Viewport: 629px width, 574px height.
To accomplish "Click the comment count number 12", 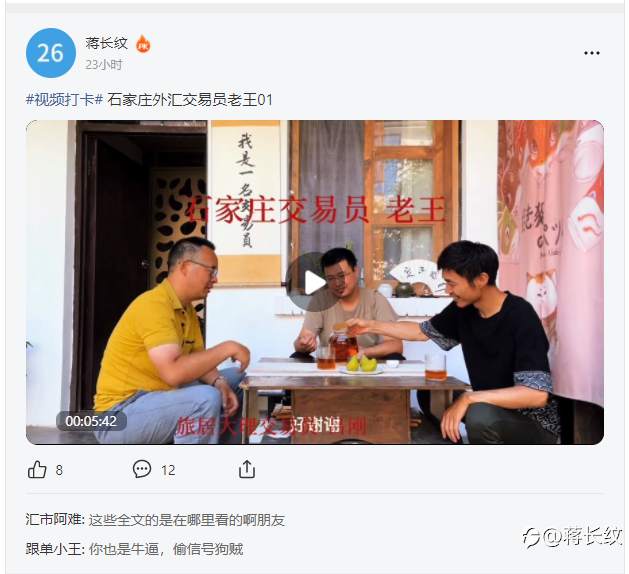I will click(x=168, y=470).
